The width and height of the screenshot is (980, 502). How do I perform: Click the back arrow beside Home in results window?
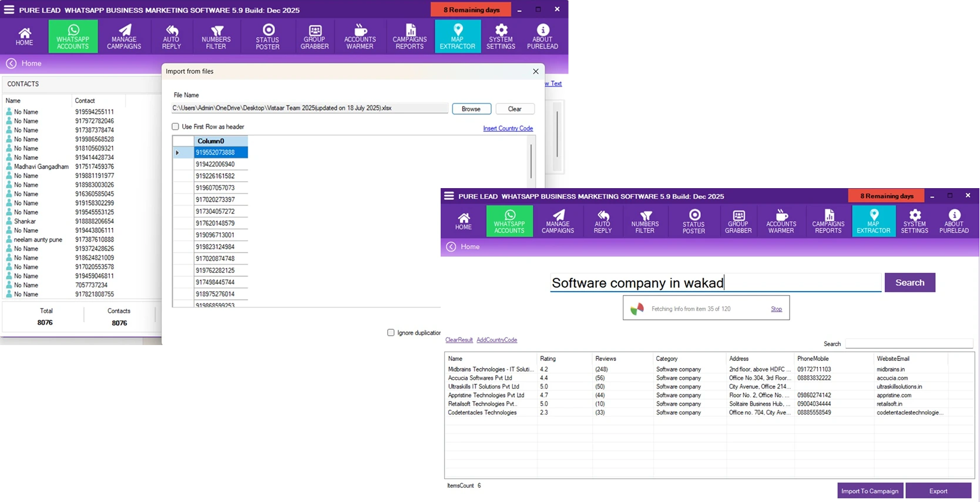(451, 247)
